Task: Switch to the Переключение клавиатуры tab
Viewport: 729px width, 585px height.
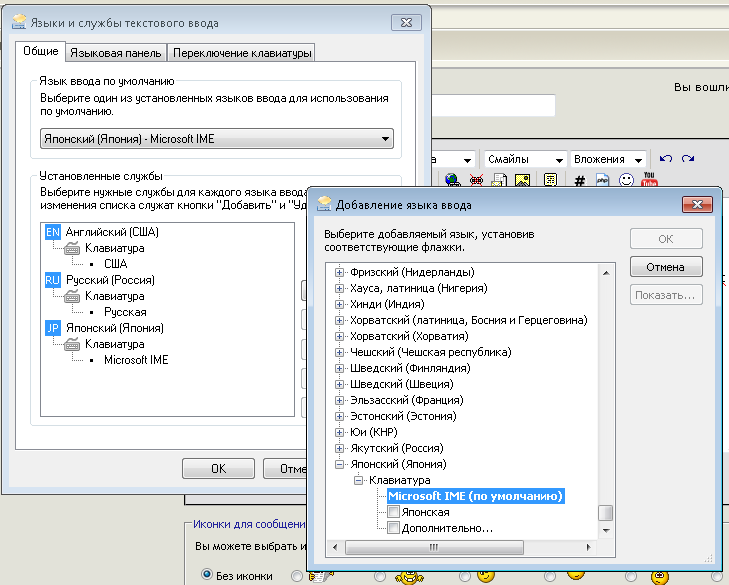Action: pyautogui.click(x=242, y=53)
